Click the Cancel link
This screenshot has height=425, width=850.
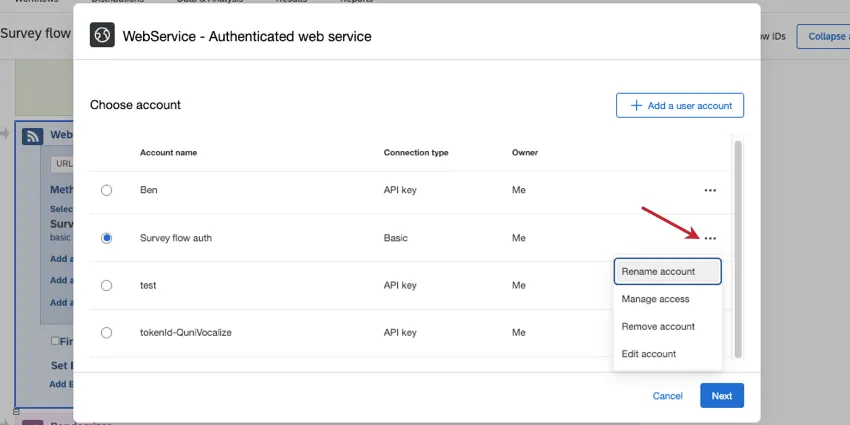point(667,396)
